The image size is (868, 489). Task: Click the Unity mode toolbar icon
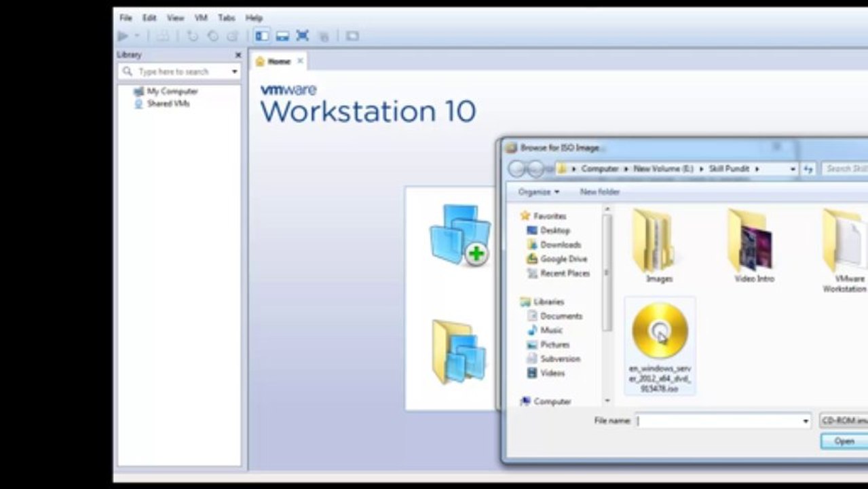[x=324, y=36]
